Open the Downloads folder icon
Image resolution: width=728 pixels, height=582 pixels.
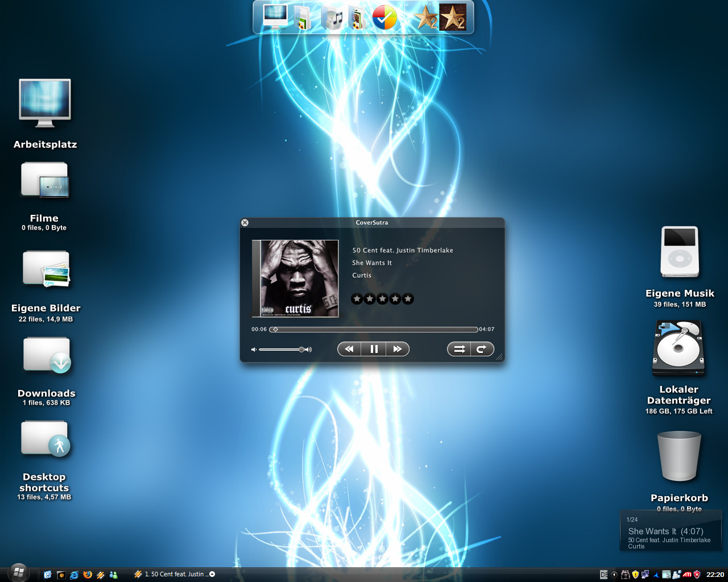point(47,355)
